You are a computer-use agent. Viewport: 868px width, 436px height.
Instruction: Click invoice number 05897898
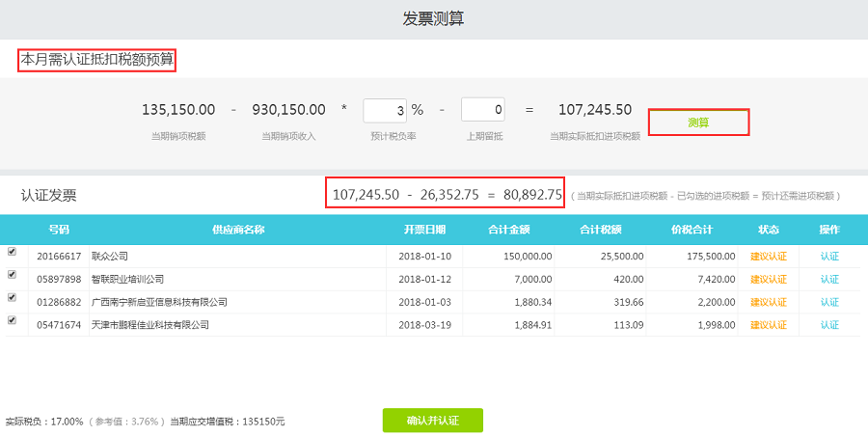click(x=59, y=279)
